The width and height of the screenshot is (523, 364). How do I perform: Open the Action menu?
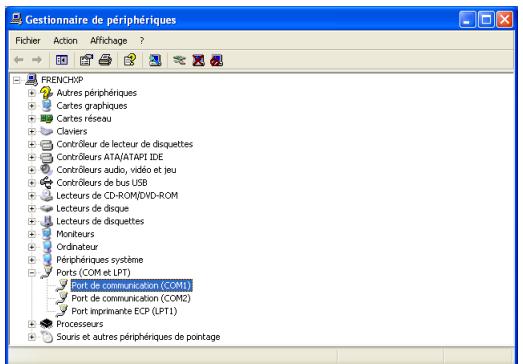[65, 41]
